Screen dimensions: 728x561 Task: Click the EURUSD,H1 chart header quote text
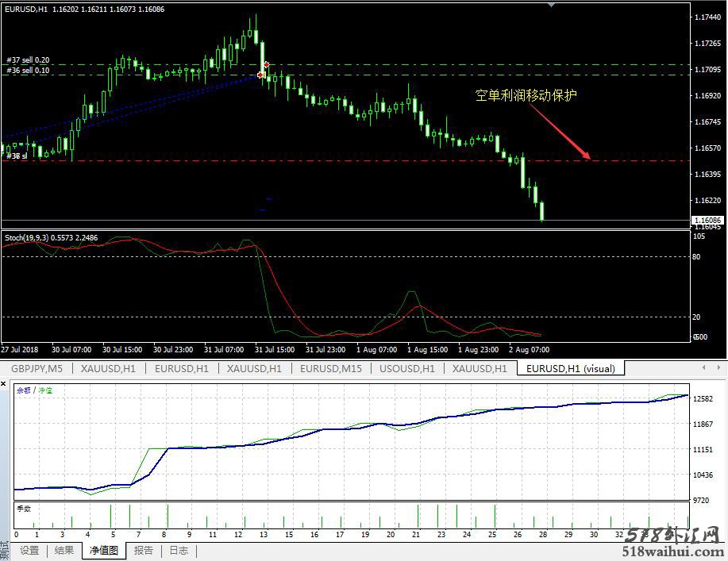pos(84,9)
